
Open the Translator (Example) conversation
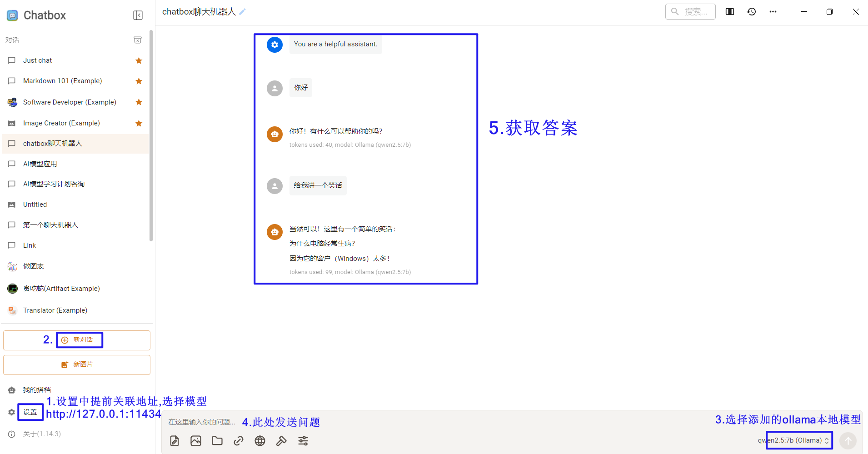pos(75,310)
